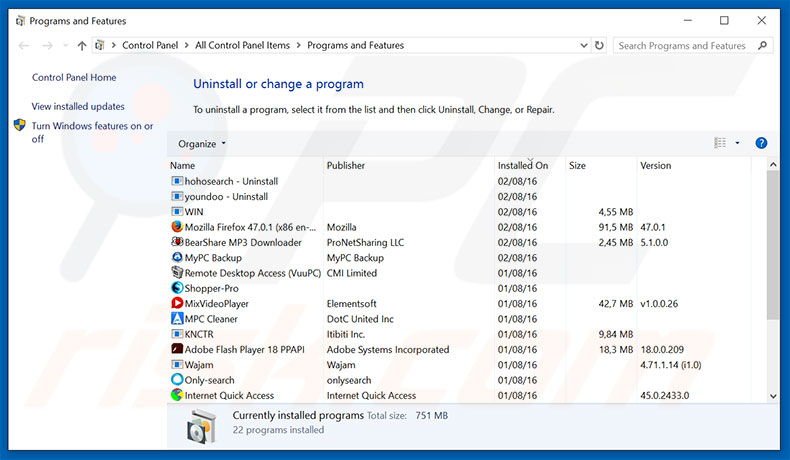790x460 pixels.
Task: Click the Shopper-Pro program icon
Action: [177, 288]
